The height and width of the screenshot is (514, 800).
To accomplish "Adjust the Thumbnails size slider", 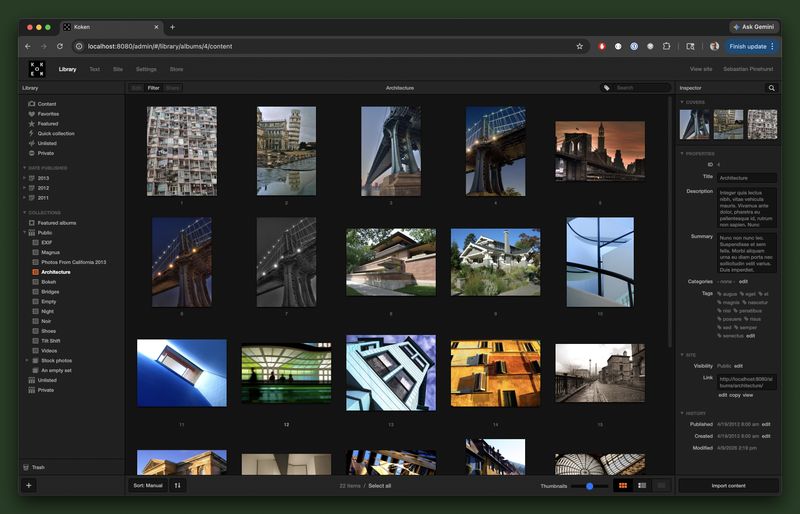I will (589, 486).
